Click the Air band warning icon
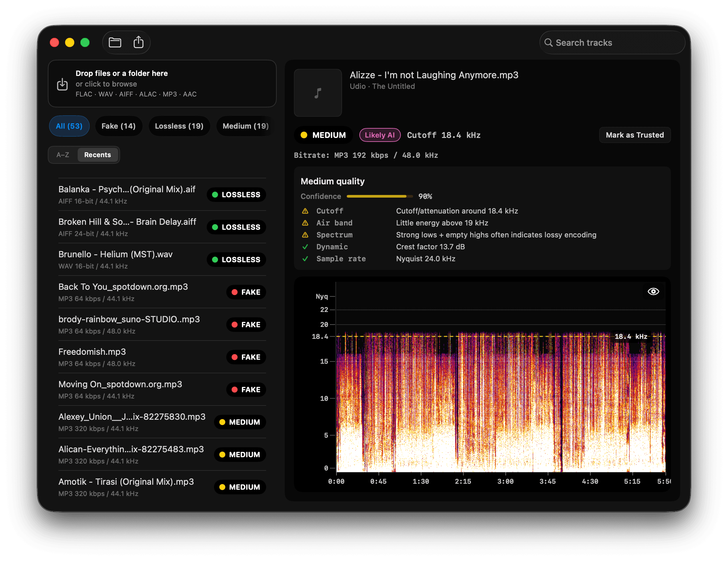Screen dimensions: 728x561 305,223
